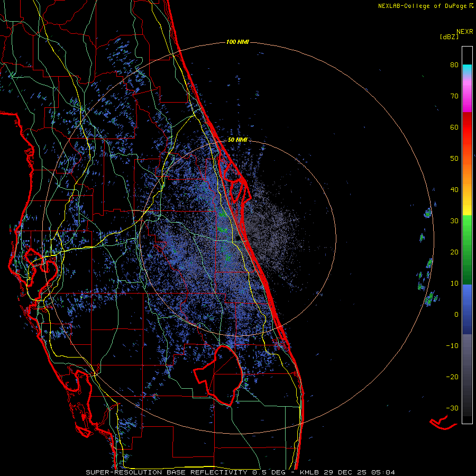Click the 50 value on the dBZ scale
The height and width of the screenshot is (476, 476).
[x=454, y=159]
